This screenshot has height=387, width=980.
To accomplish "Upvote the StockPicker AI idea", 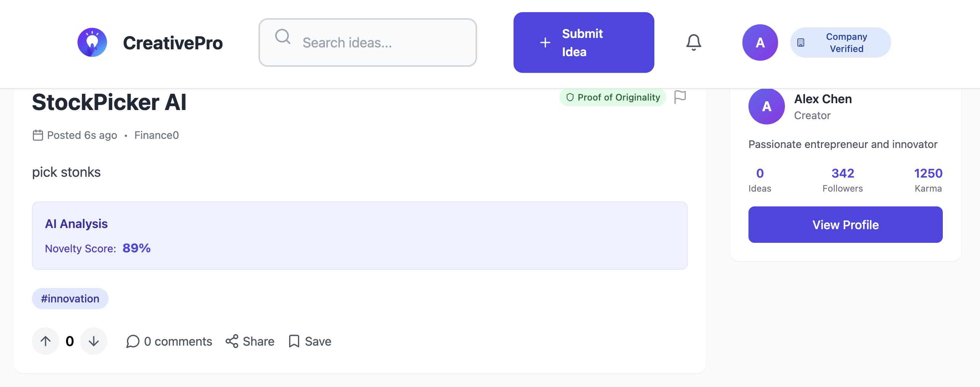I will pyautogui.click(x=46, y=341).
